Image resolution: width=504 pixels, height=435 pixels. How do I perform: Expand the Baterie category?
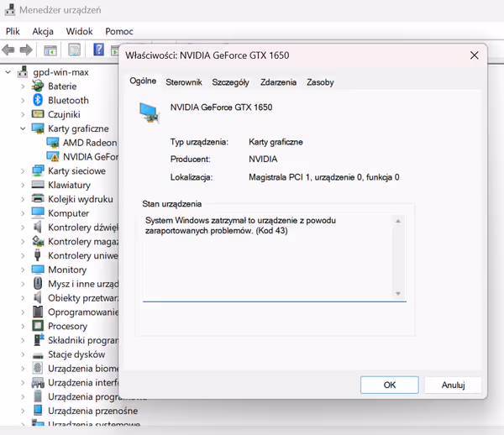23,86
